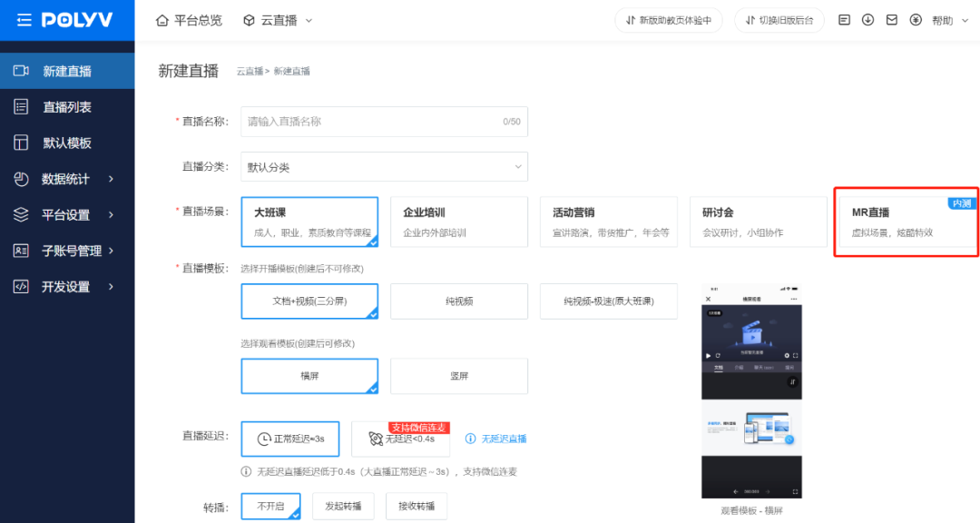Open the 直播分类 dropdown
Viewport: 980px width, 523px height.
click(x=384, y=167)
